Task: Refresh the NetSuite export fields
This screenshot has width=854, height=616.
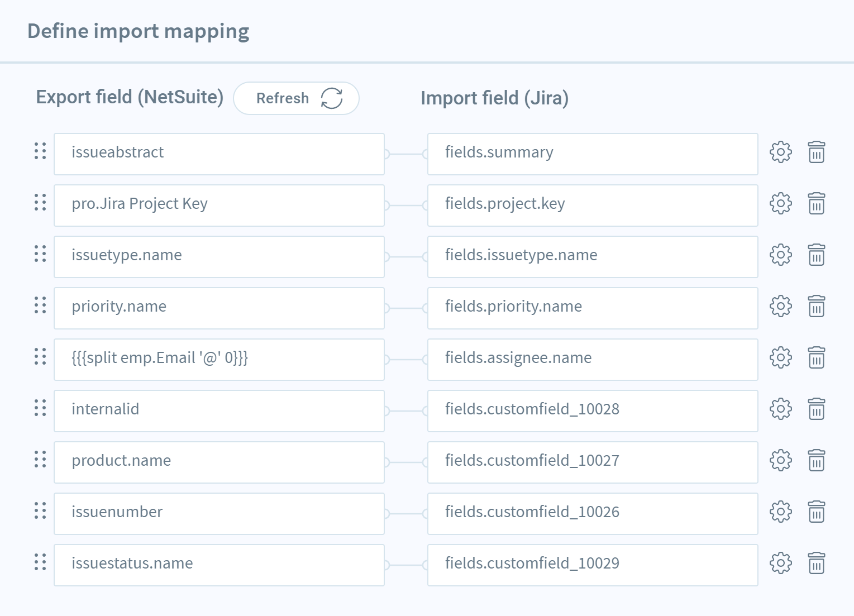Action: [296, 98]
